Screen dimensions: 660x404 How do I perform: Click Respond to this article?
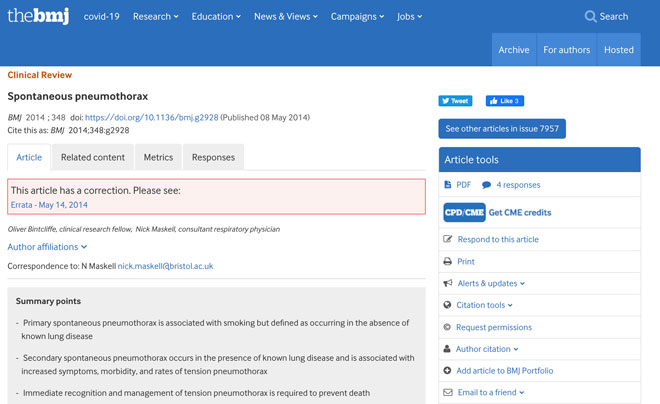pyautogui.click(x=498, y=239)
